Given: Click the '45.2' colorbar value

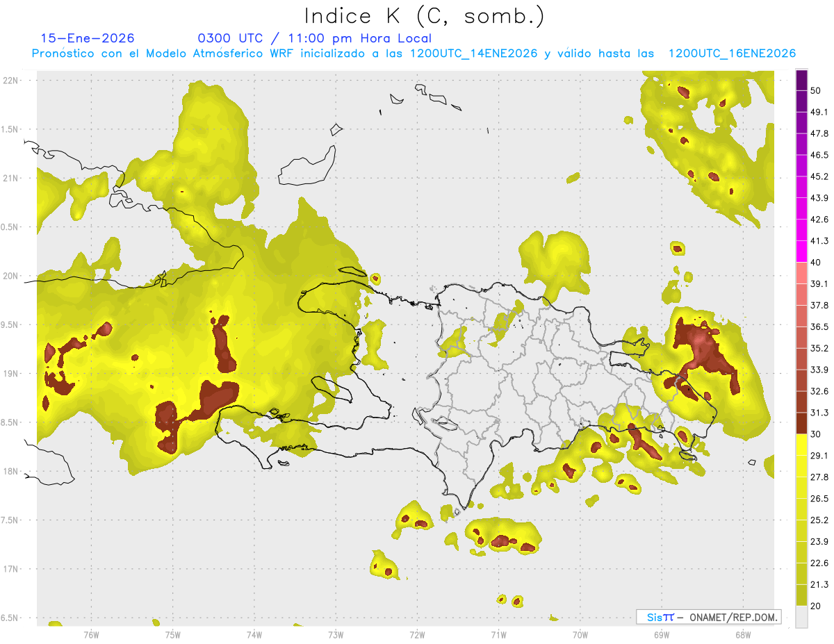Looking at the screenshot, I should [819, 176].
